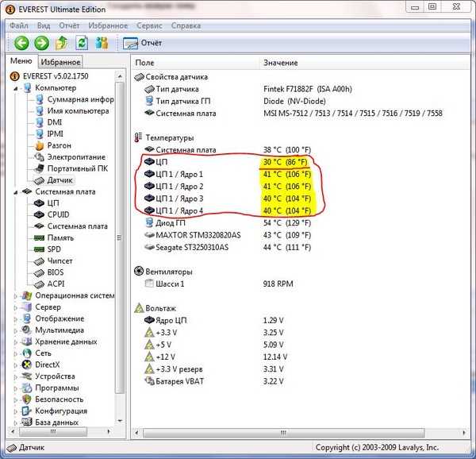Click the Разгон flame icon
Image resolution: width=476 pixels, height=459 pixels.
click(39, 146)
